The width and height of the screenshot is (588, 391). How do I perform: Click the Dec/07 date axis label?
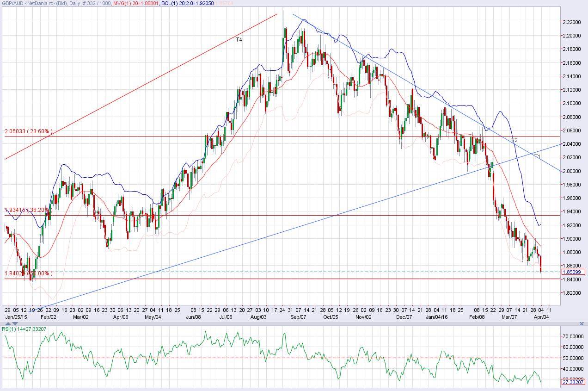pyautogui.click(x=404, y=317)
